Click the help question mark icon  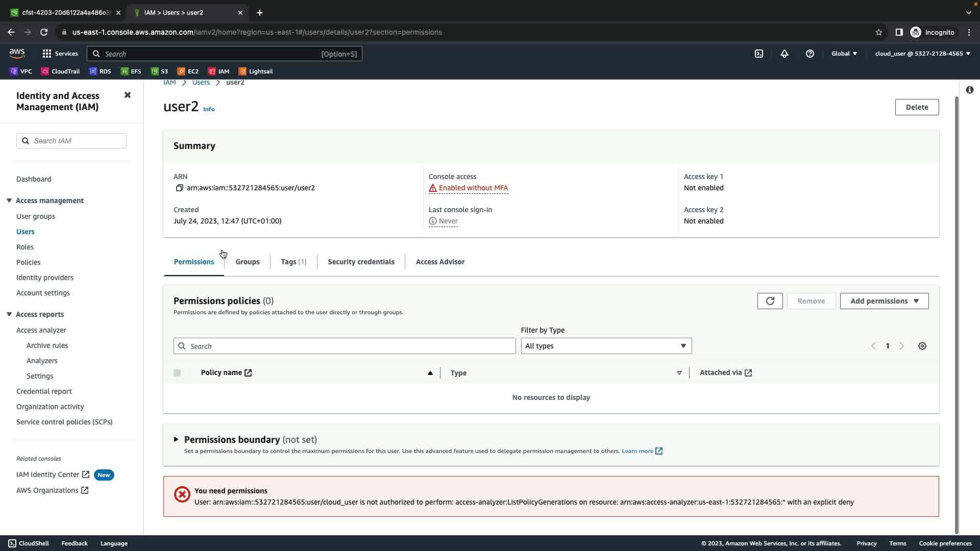pyautogui.click(x=810, y=54)
